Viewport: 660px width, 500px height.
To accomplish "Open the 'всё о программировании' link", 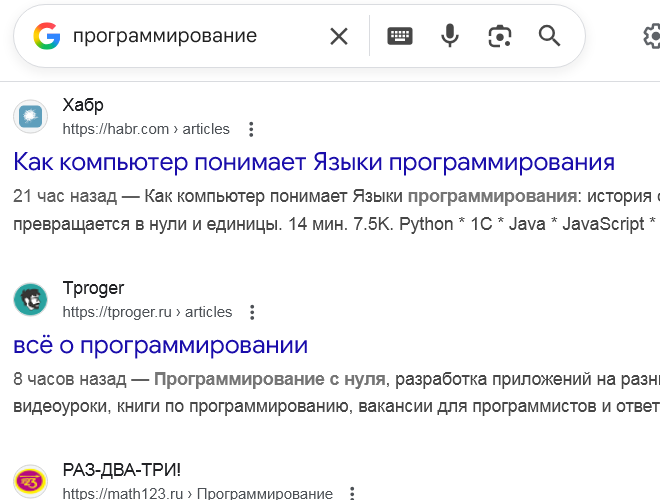I will click(x=160, y=345).
